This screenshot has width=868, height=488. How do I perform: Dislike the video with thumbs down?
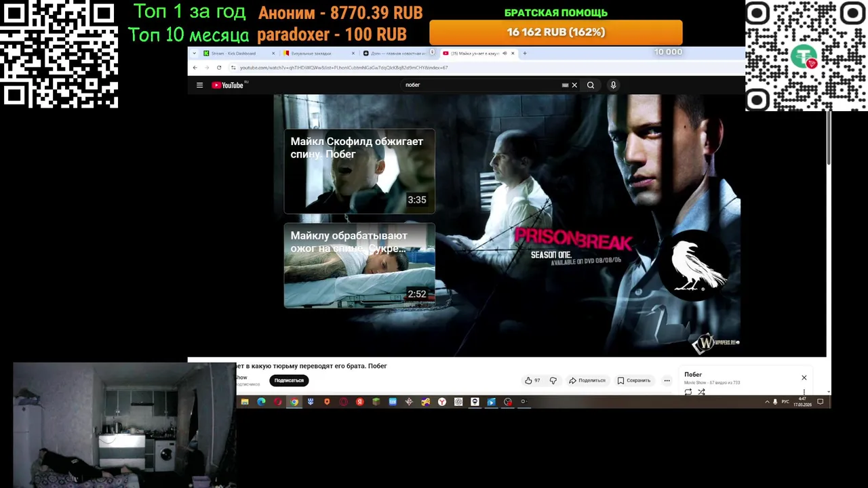[x=553, y=380]
